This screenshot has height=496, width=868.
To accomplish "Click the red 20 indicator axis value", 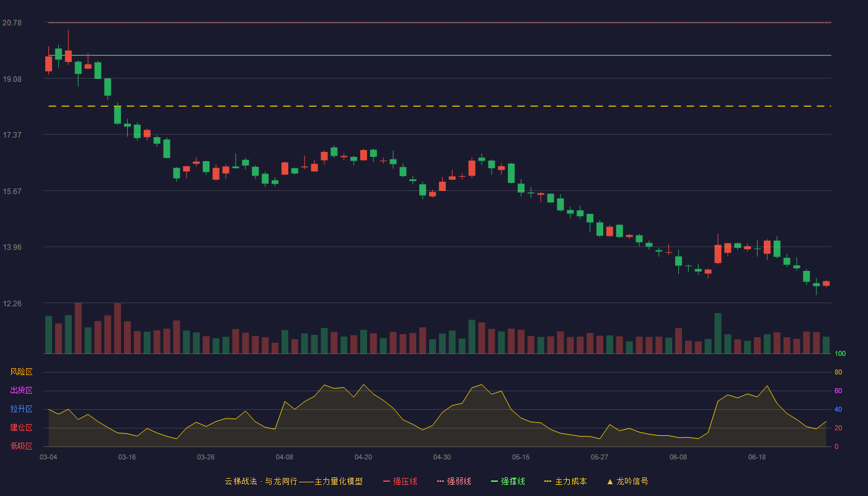I will pyautogui.click(x=838, y=428).
